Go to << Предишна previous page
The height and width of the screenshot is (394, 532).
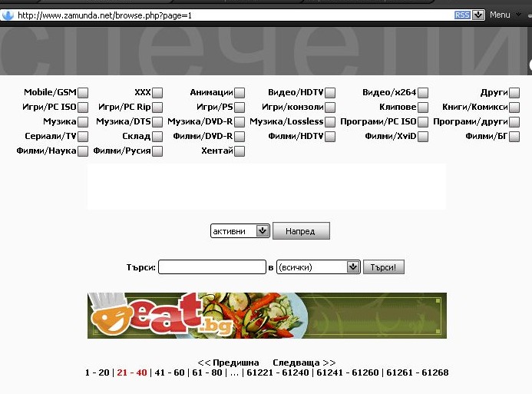click(x=228, y=363)
